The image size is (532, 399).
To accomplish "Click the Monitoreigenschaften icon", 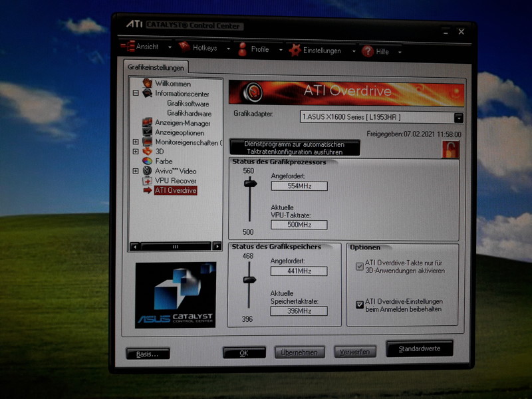I will (147, 142).
